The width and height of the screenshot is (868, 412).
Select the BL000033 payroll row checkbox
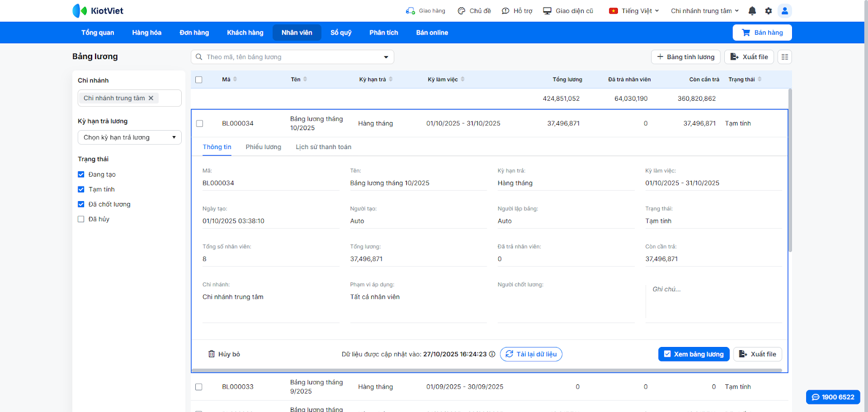click(199, 387)
